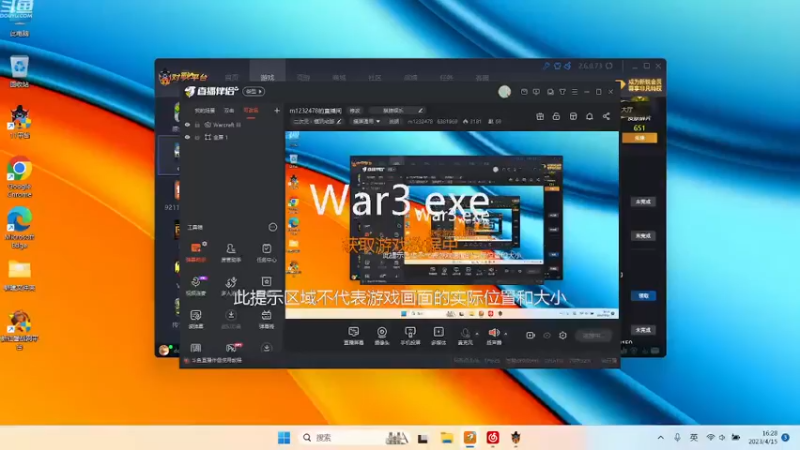Open the Windows Start menu

pos(284,437)
